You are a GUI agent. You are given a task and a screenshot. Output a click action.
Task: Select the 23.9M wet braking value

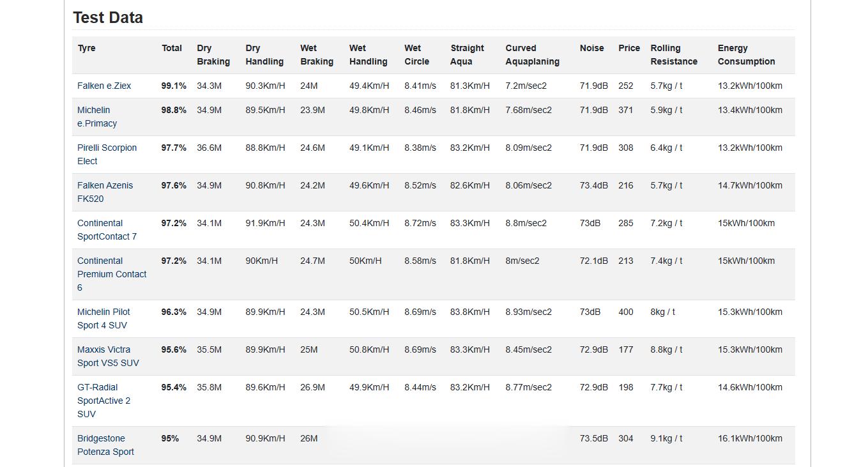click(312, 110)
